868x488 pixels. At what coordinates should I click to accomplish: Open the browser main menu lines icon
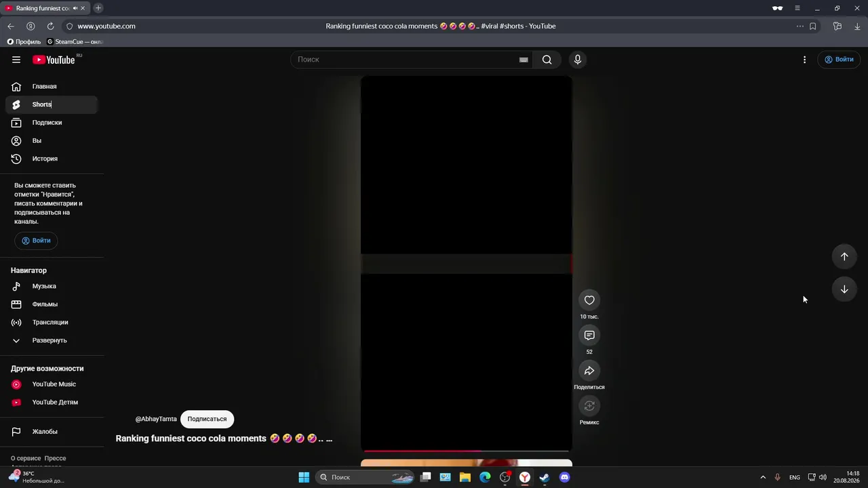(x=797, y=8)
